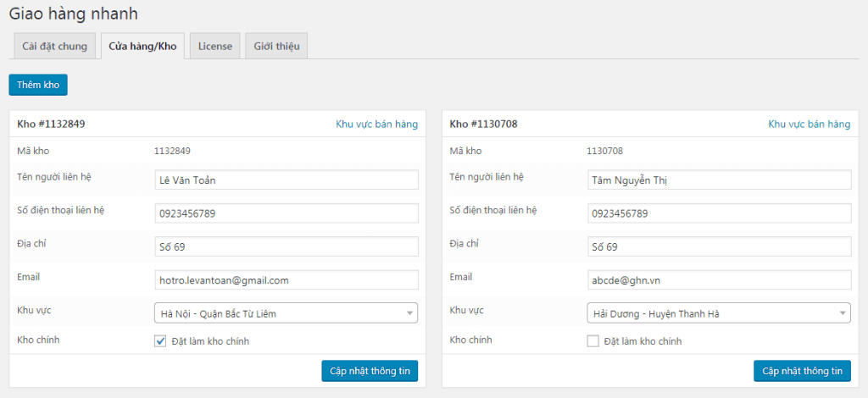The width and height of the screenshot is (868, 398).
Task: Uncheck Đặt làm kho chính for Kho #1132849
Action: (x=160, y=341)
